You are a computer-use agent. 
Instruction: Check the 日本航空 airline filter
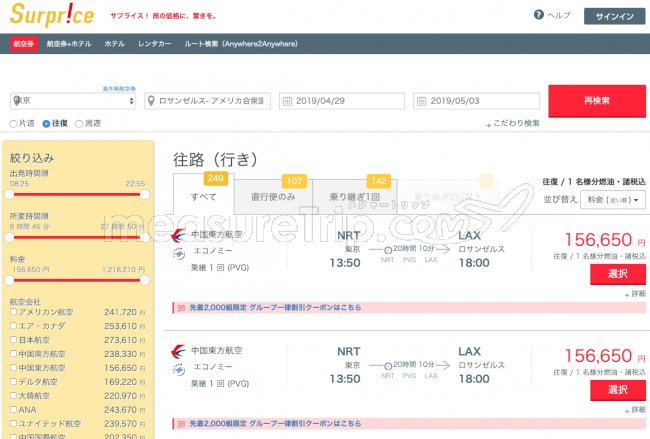(13, 340)
